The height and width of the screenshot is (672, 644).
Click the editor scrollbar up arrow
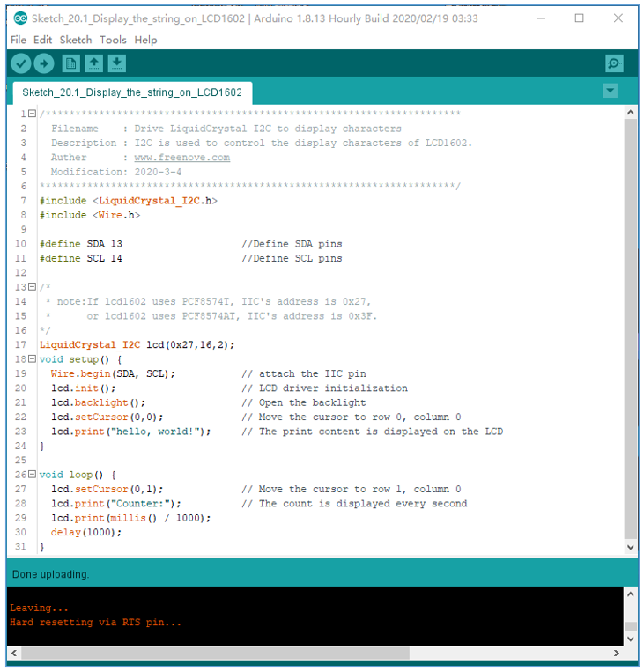coord(630,113)
